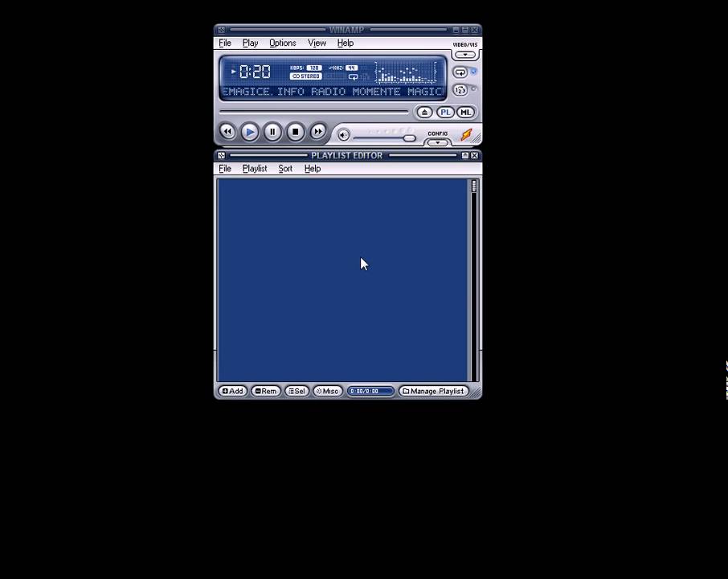Click the Misc options button

tap(328, 392)
